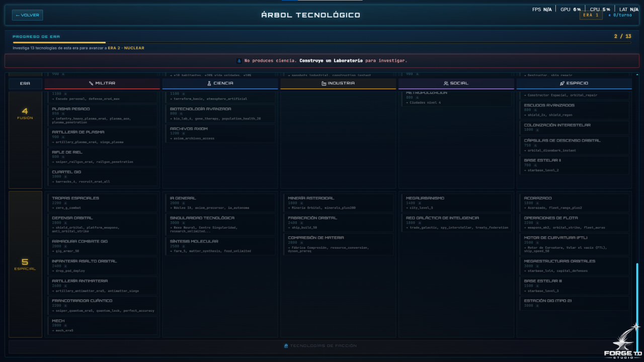Viewport: 644px width, 362px height.
Task: Click the '2 / 13' progress counter
Action: [x=622, y=36]
